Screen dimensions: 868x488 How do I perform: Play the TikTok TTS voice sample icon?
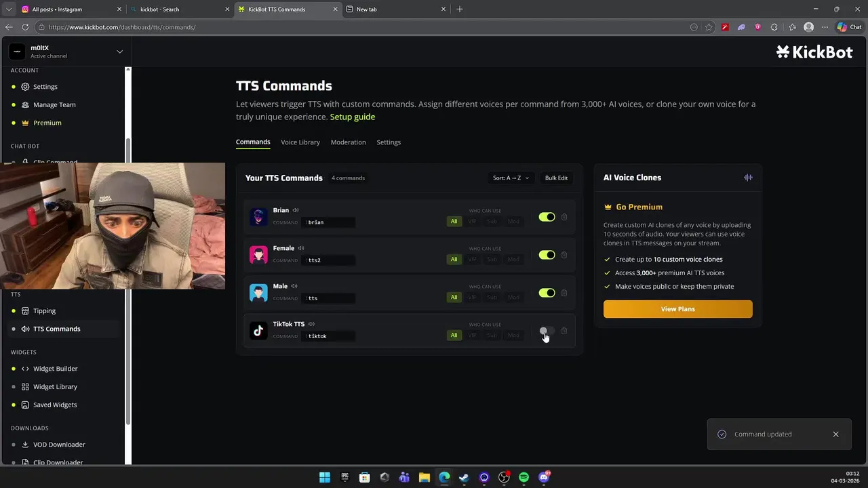tap(311, 324)
